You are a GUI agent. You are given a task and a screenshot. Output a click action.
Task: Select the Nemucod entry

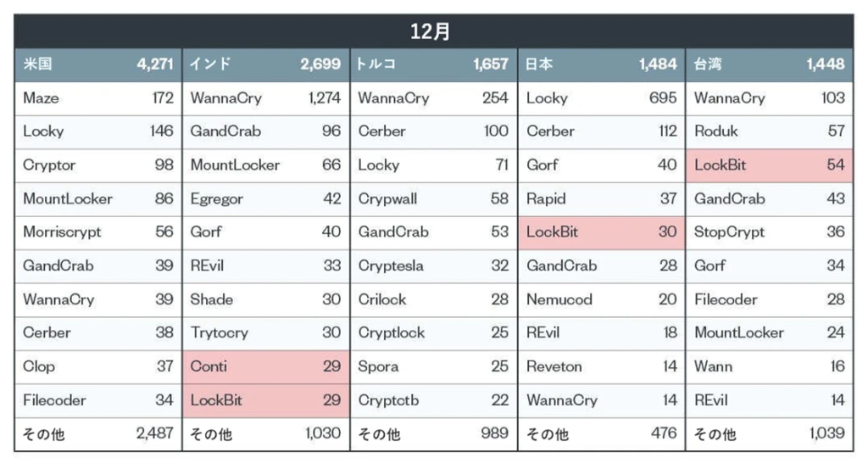pos(559,299)
